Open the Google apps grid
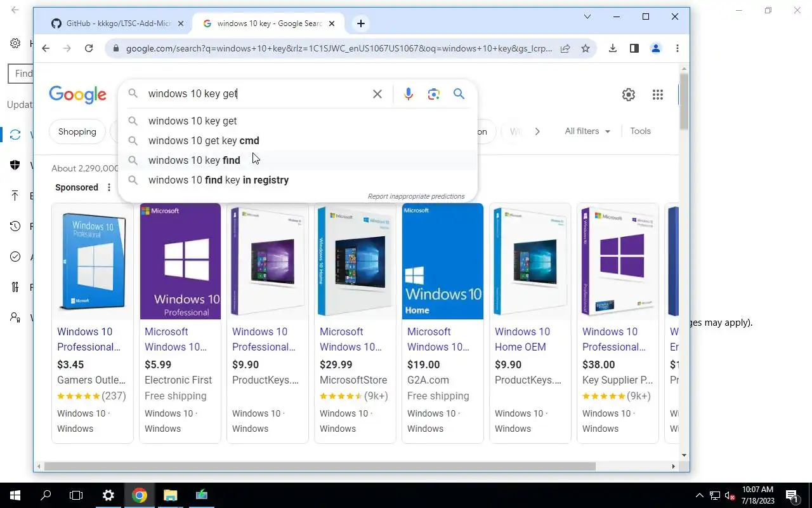Image resolution: width=812 pixels, height=508 pixels. tap(658, 95)
